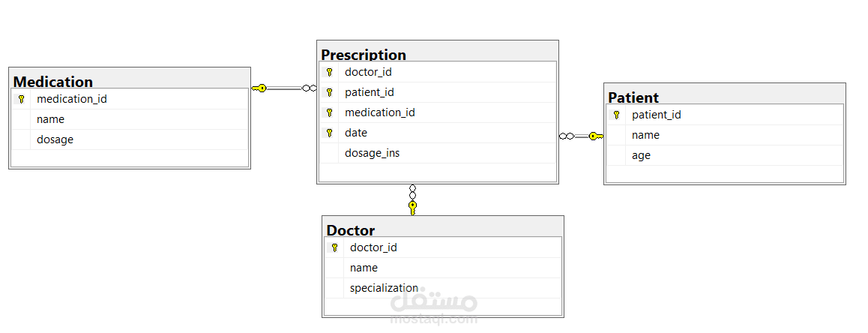
Task: Select the Medication–Prescription relationship key connector
Action: point(259,88)
